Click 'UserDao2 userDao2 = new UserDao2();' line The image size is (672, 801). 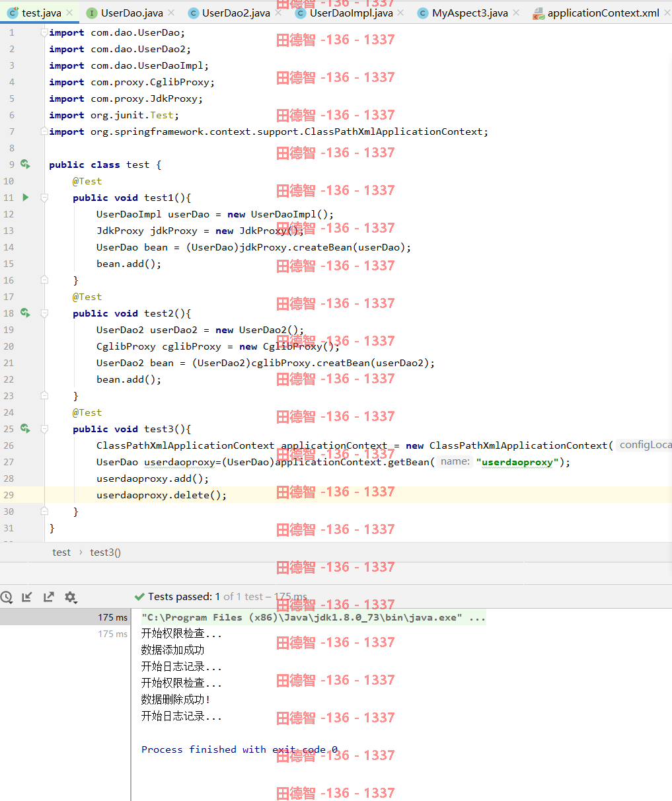click(200, 330)
